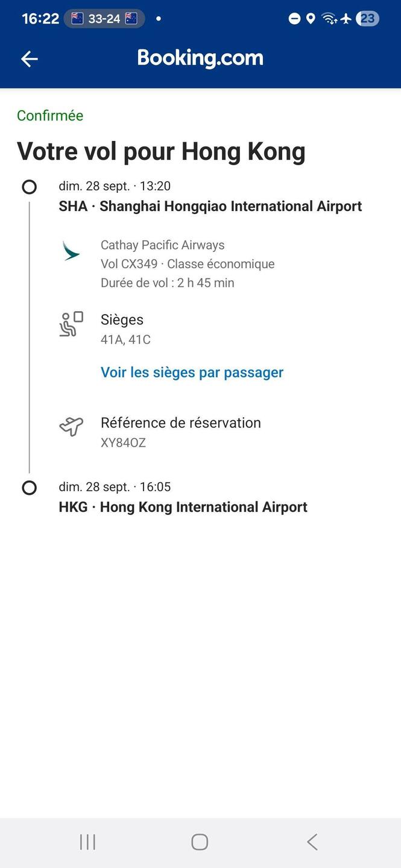This screenshot has height=868, width=401.
Task: Tap SHA Shanghai Hongqiao International Airport text
Action: tap(210, 206)
